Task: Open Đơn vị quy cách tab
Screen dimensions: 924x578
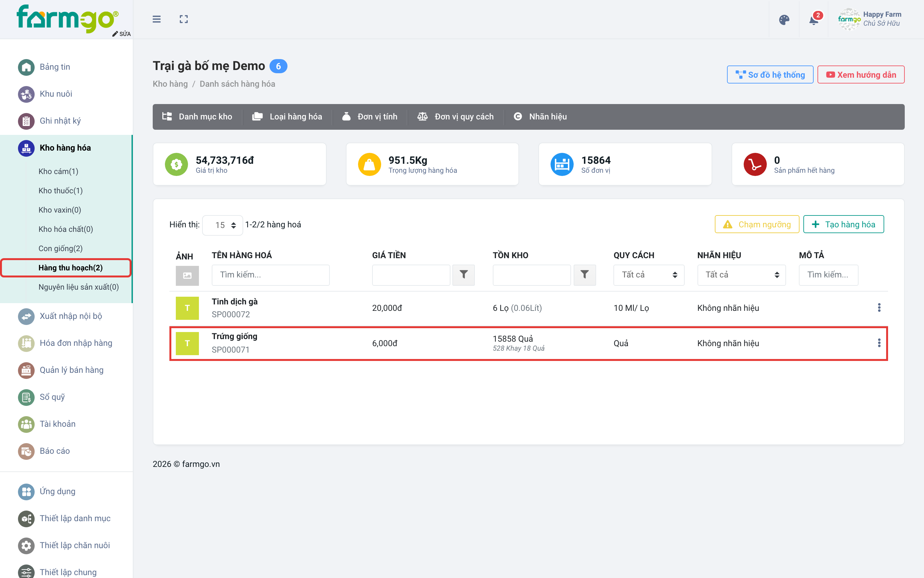Action: pyautogui.click(x=456, y=117)
